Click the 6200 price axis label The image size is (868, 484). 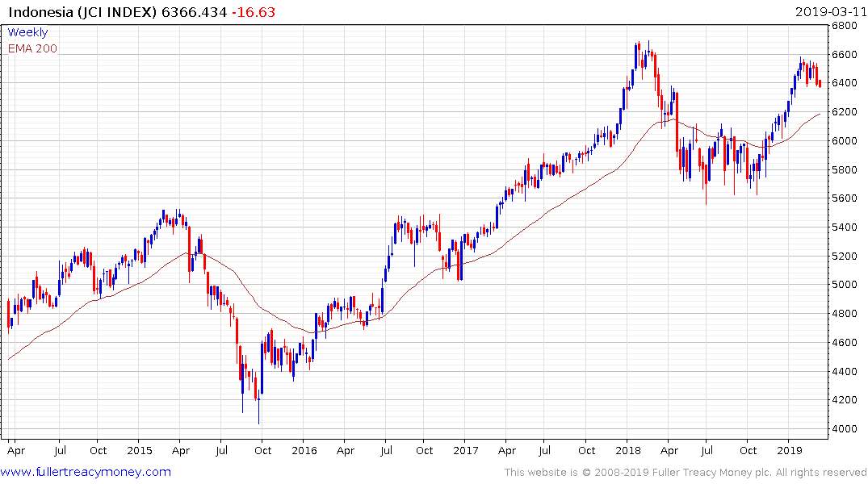pyautogui.click(x=845, y=112)
